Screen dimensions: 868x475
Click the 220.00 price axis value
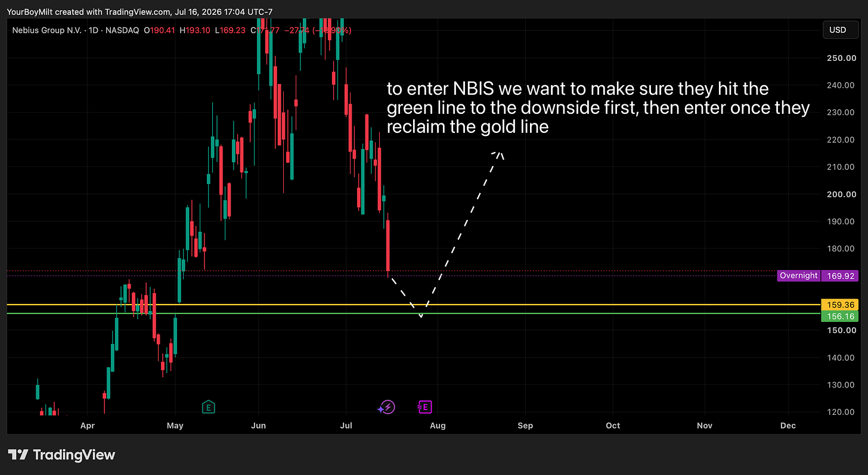click(842, 139)
